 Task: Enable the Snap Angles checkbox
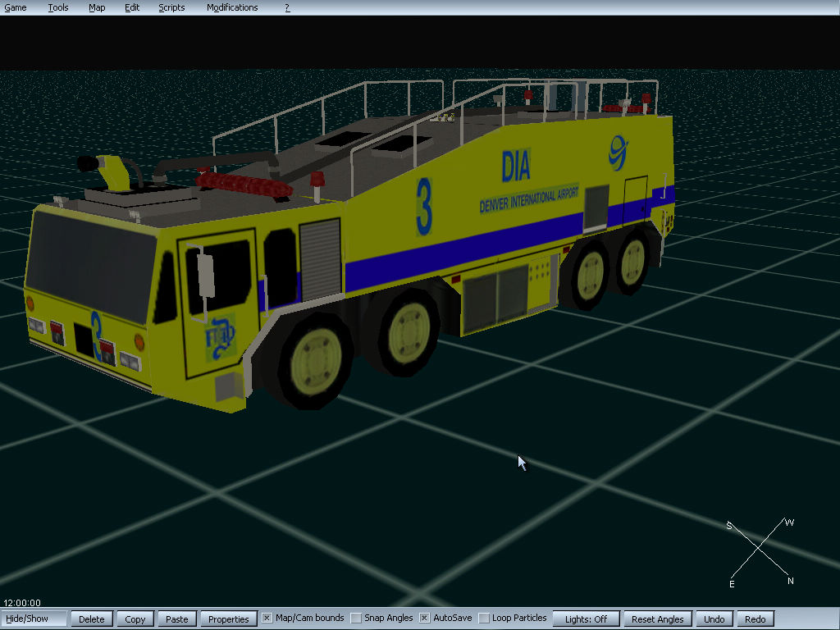tap(356, 619)
